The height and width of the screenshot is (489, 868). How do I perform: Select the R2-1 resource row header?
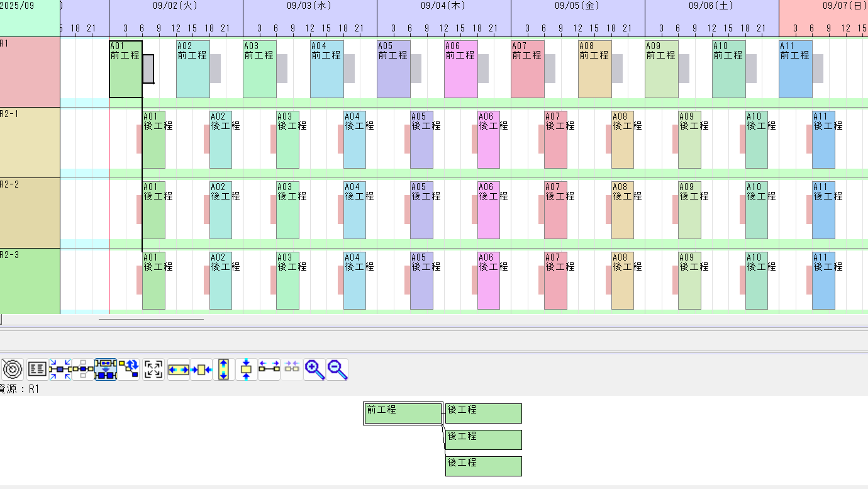click(x=30, y=142)
